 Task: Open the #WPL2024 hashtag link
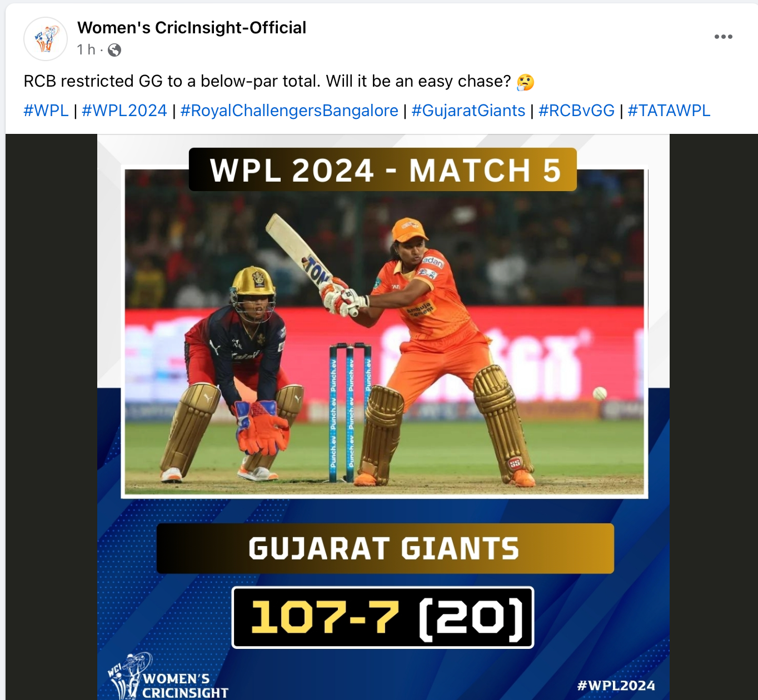tap(124, 111)
